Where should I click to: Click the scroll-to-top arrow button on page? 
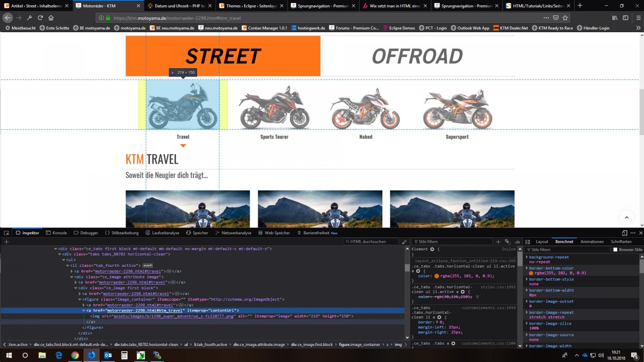626,217
